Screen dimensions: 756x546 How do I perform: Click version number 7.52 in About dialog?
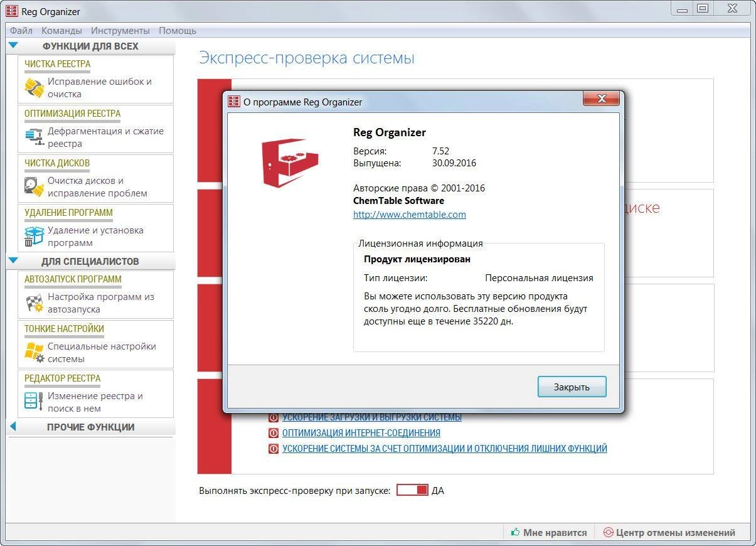440,151
